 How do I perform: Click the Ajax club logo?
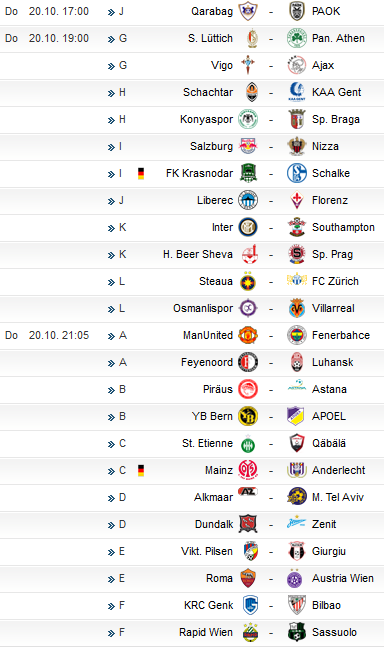click(x=296, y=65)
